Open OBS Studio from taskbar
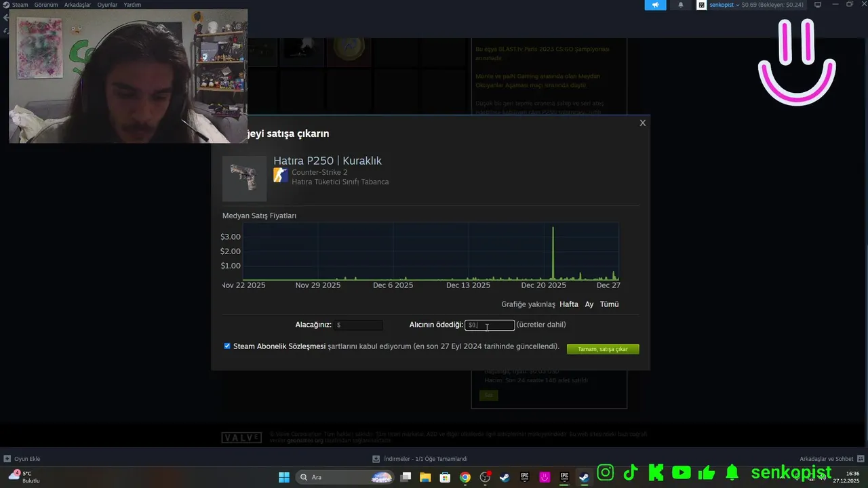 pos(485,477)
